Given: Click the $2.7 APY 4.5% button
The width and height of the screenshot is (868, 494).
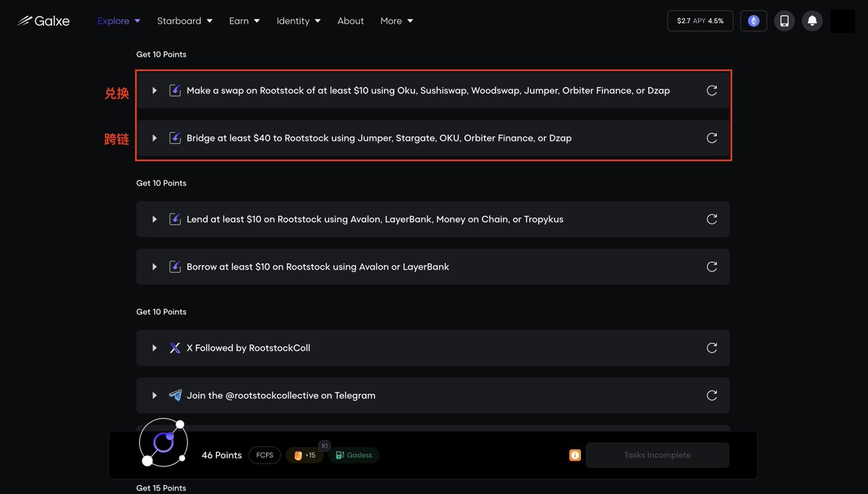Looking at the screenshot, I should point(700,21).
